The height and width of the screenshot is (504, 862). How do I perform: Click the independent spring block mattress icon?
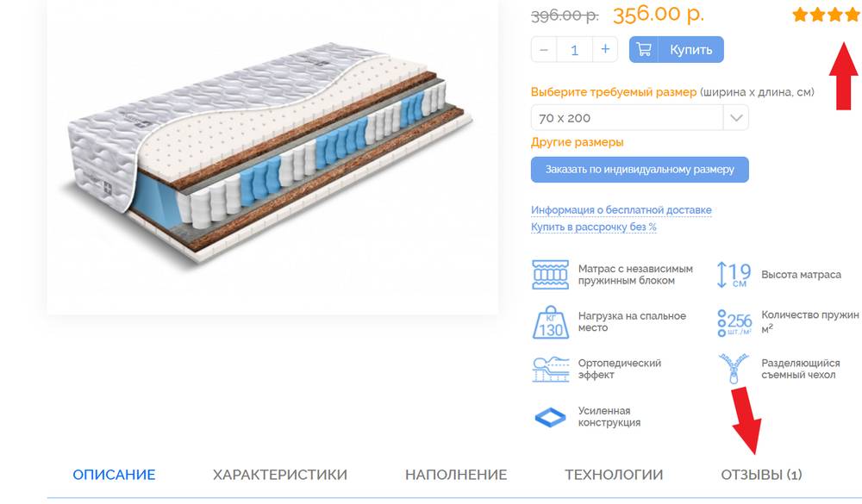[550, 274]
